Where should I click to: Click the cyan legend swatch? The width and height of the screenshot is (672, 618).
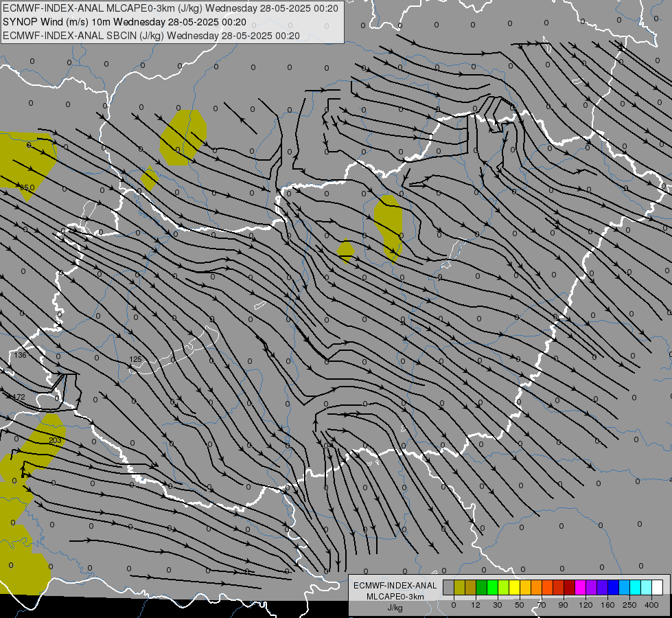pyautogui.click(x=636, y=587)
